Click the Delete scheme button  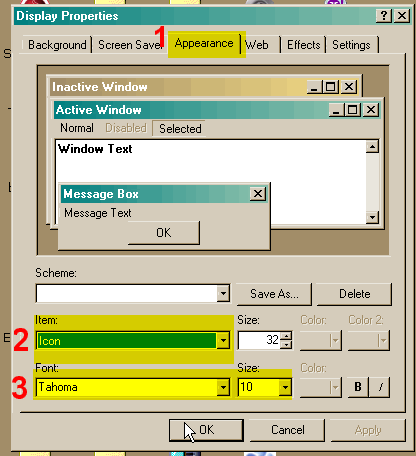pyautogui.click(x=354, y=294)
